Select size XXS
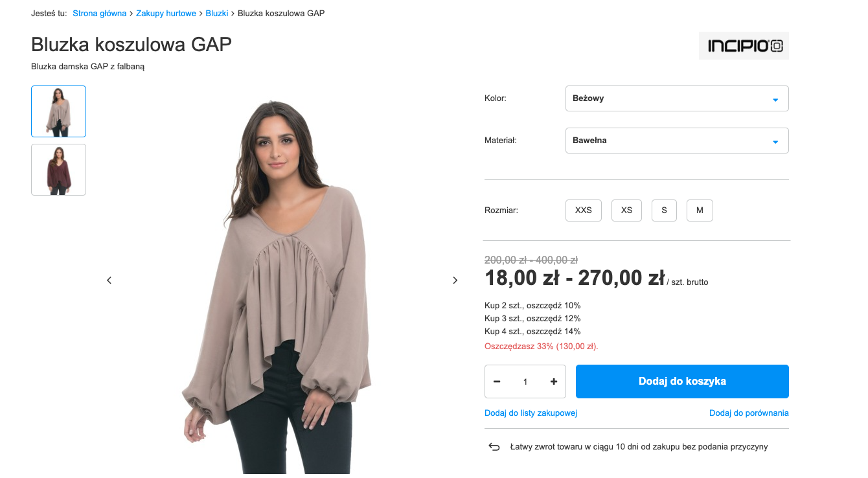This screenshot has width=868, height=478. tap(584, 211)
